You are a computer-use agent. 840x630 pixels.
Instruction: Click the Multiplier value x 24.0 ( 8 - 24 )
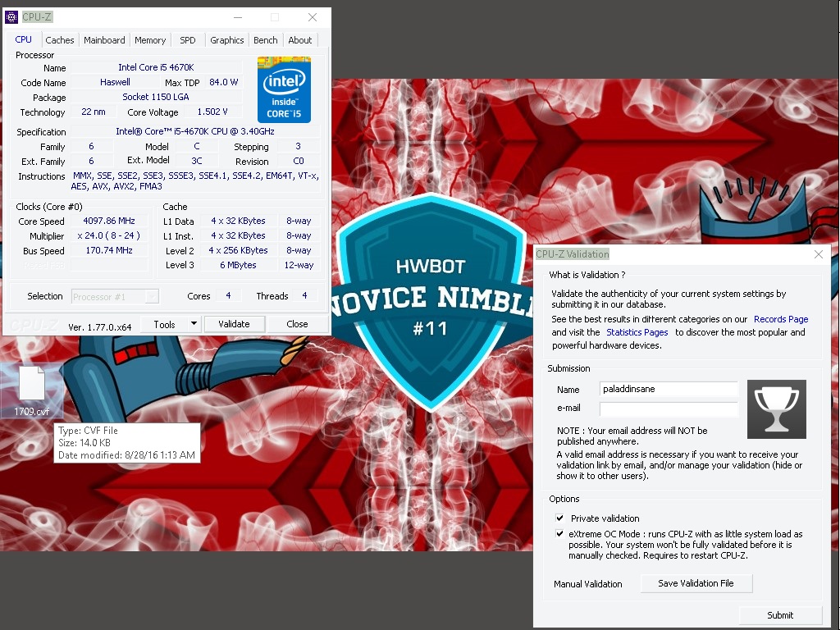pyautogui.click(x=109, y=235)
